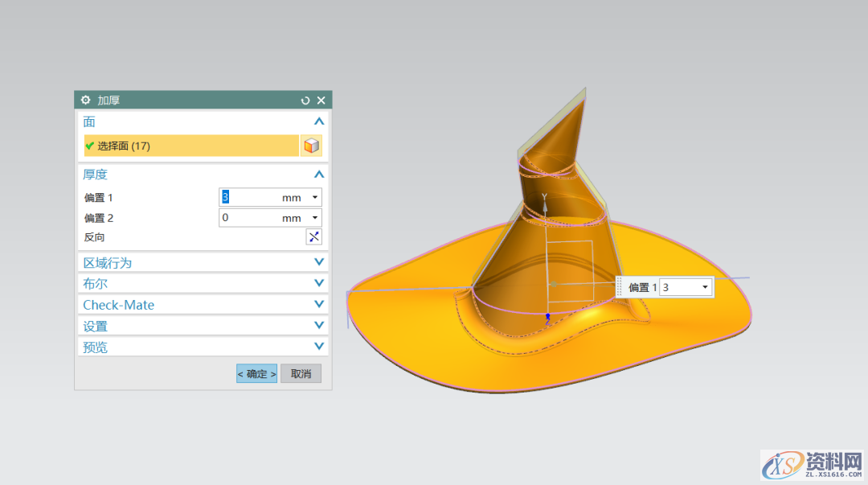The height and width of the screenshot is (485, 868).
Task: Select the 选择面 (17) row
Action: coord(191,146)
